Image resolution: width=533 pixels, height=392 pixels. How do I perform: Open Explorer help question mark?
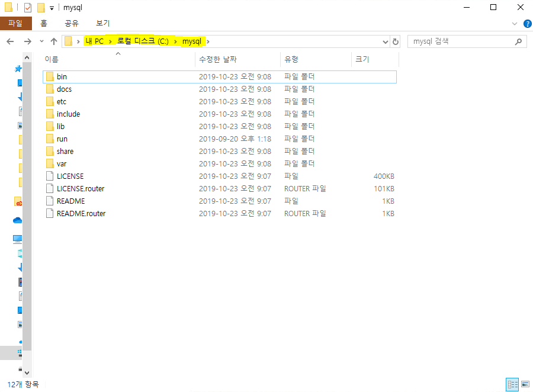pos(527,24)
